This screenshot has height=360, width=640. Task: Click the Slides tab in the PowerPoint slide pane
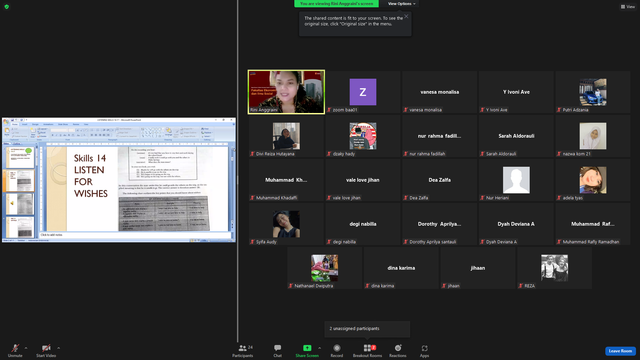(7, 144)
